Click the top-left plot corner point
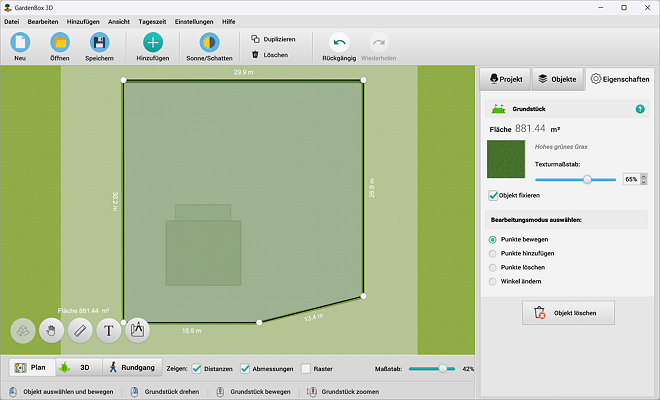 coord(123,80)
